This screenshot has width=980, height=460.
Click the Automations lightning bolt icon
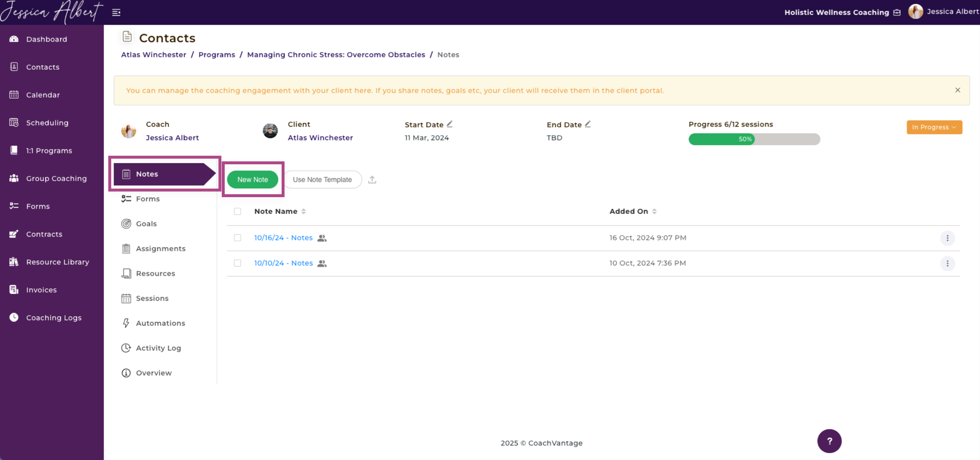[x=126, y=323]
